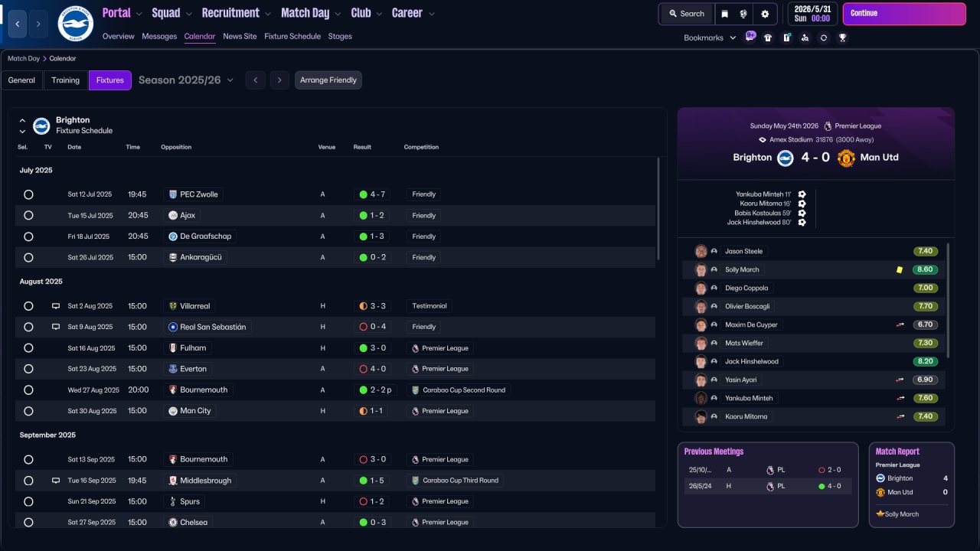This screenshot has height=551, width=980.
Task: Open the Bookmarks dropdown
Action: click(x=710, y=37)
